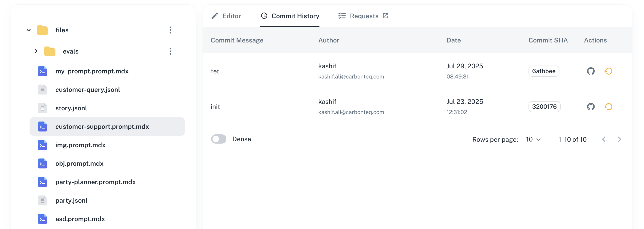Click the party.jsonl document icon
Viewport: 644px width, 229px height.
pos(43,200)
